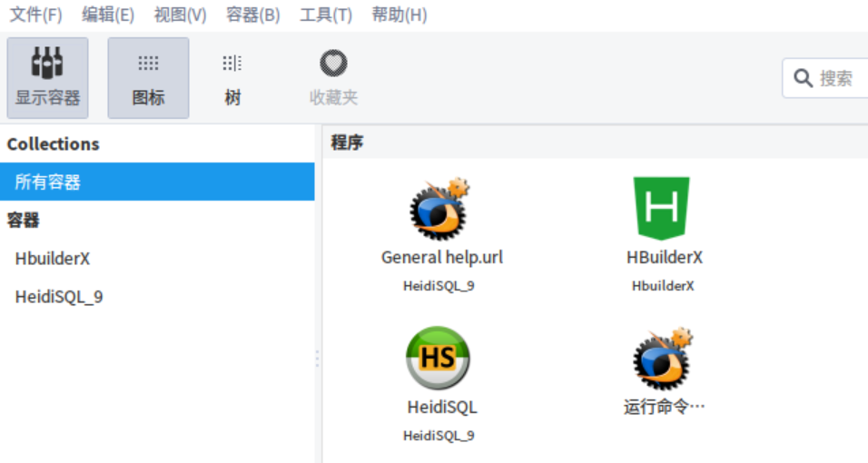Click the General help.url label

click(442, 258)
